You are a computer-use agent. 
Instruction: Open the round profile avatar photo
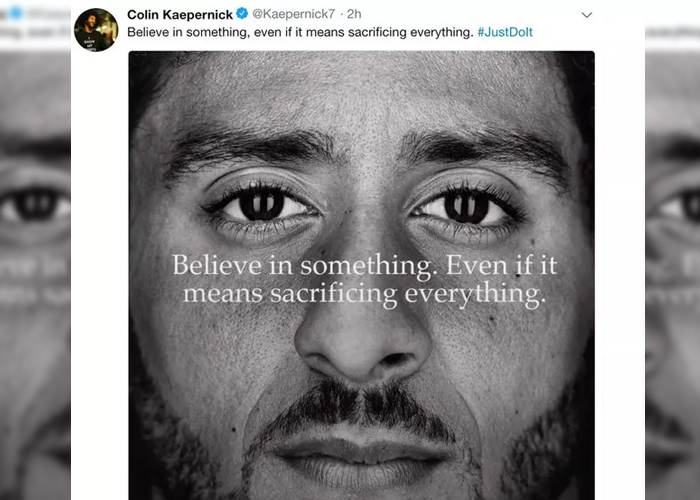[96, 30]
